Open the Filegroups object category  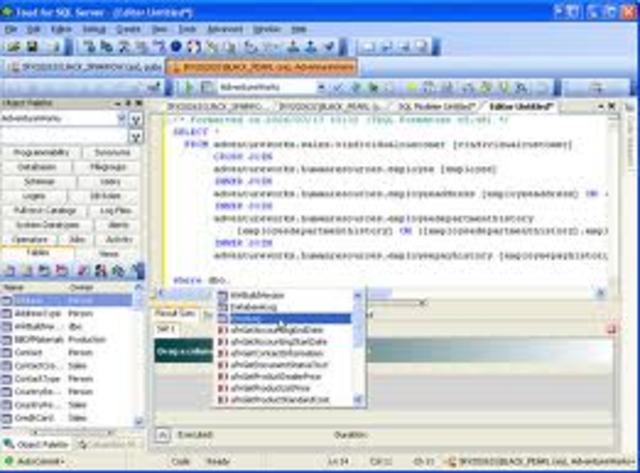coord(107,167)
